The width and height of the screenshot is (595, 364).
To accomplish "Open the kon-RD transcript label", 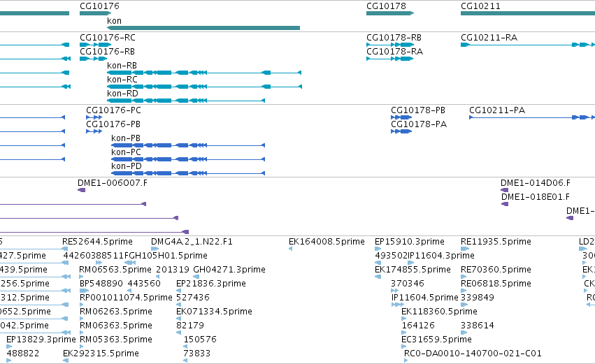I will coord(122,94).
